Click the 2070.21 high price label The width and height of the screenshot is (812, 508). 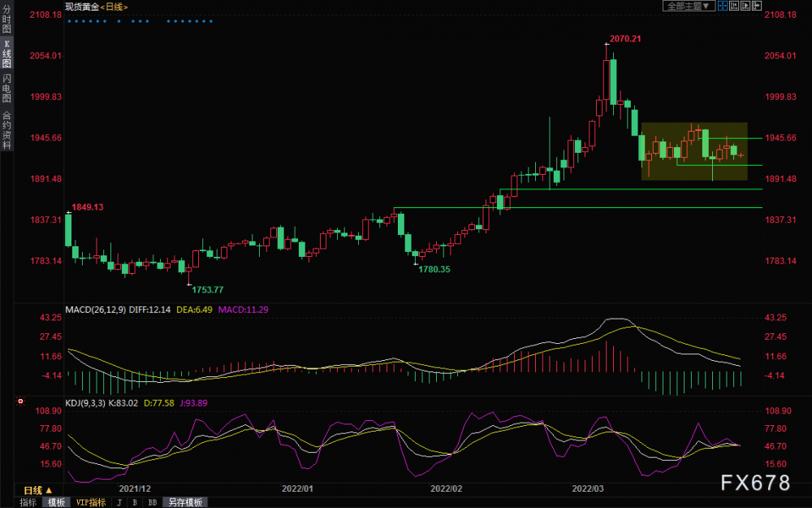pos(625,38)
